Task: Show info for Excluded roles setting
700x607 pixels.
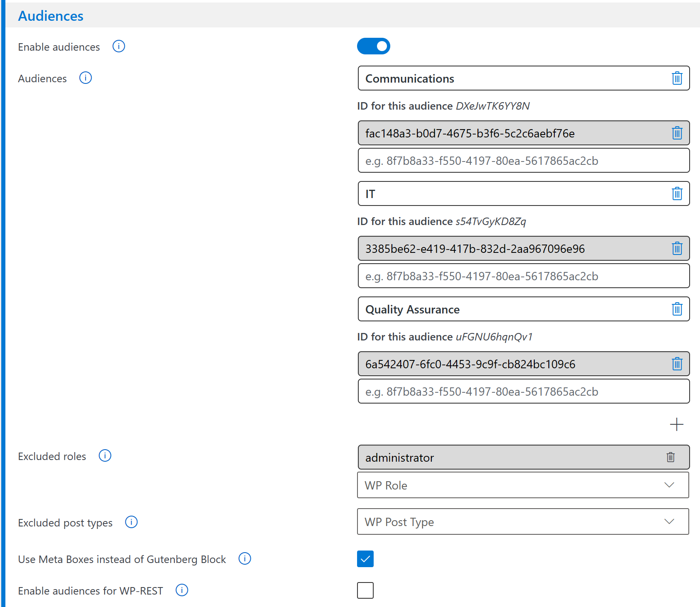Action: pos(105,455)
